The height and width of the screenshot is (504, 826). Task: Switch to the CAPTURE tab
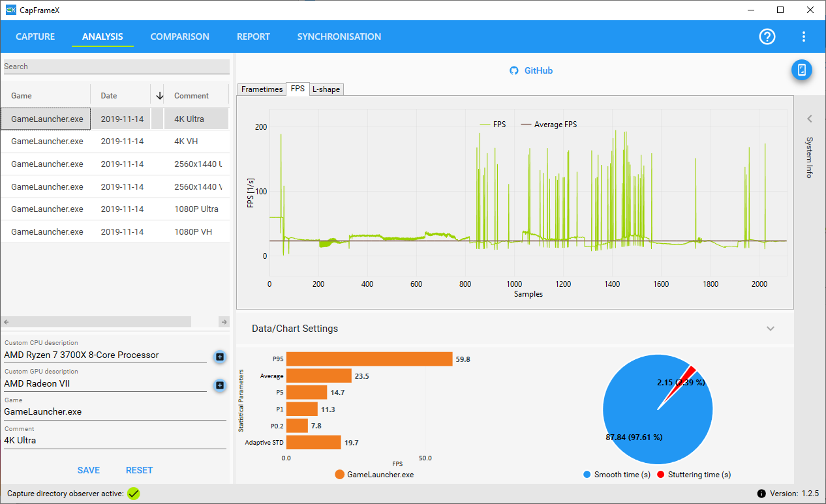click(35, 37)
